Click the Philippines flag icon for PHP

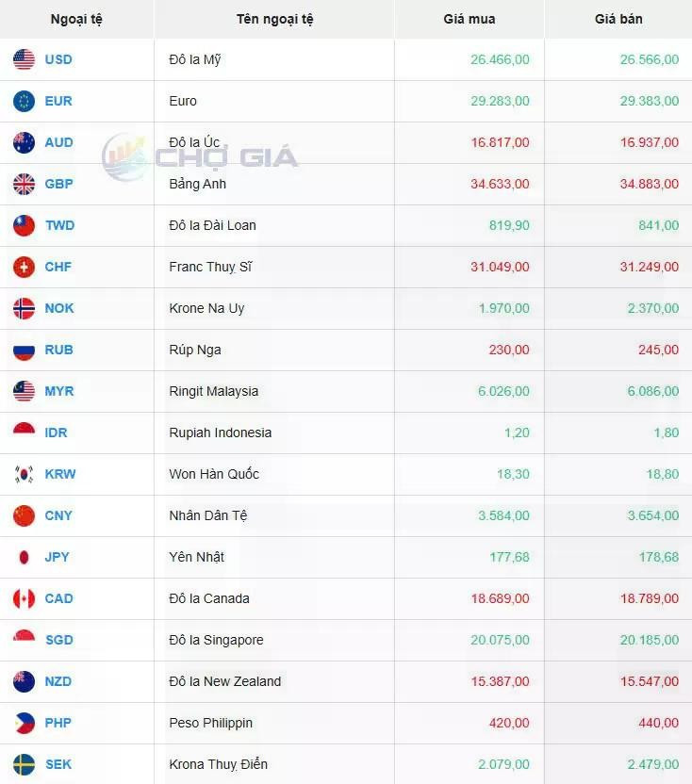coord(24,723)
